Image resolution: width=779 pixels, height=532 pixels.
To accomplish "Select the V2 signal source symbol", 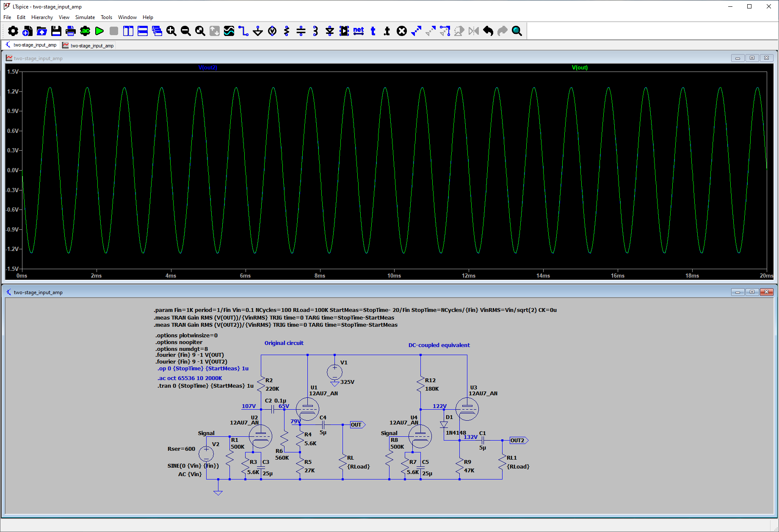I will (206, 454).
